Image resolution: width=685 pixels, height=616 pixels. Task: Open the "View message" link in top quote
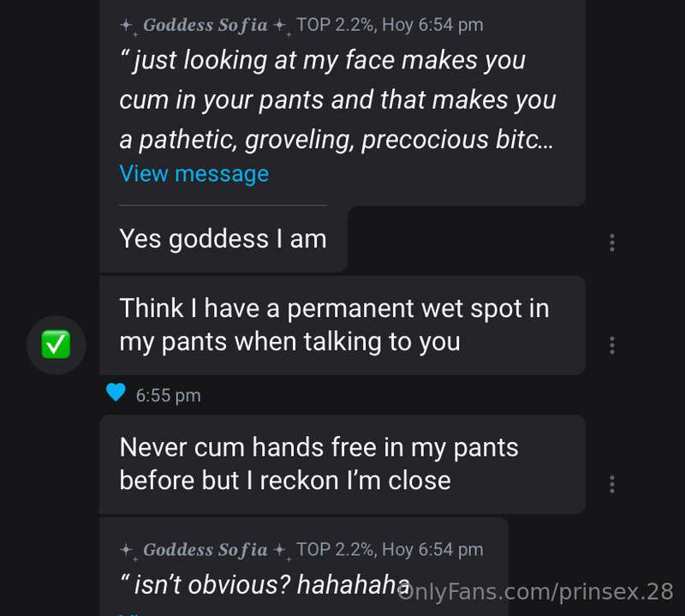pyautogui.click(x=194, y=174)
